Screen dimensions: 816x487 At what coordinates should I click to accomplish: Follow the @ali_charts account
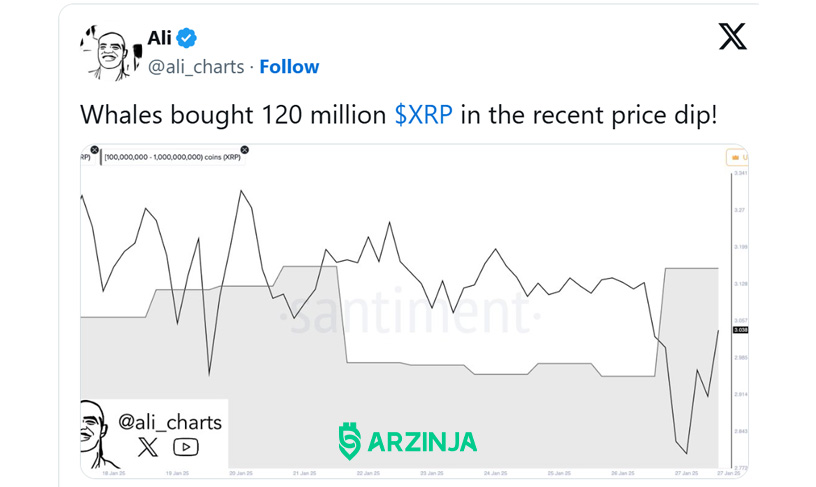(x=289, y=67)
